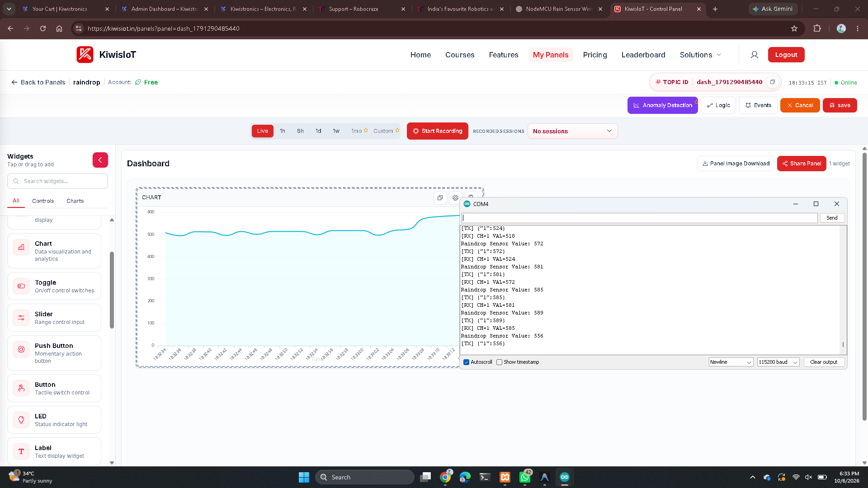Change the 115200 baud rate dropdown
The width and height of the screenshot is (868, 488).
tap(778, 362)
